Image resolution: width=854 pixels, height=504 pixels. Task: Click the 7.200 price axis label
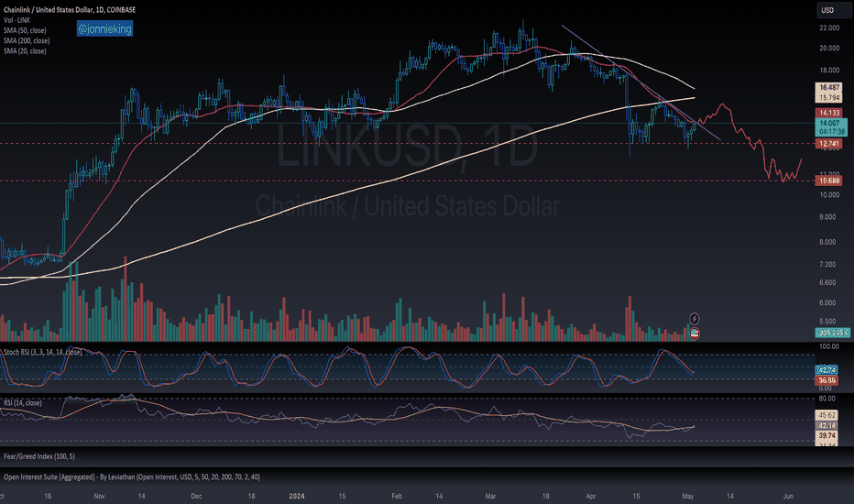click(827, 264)
